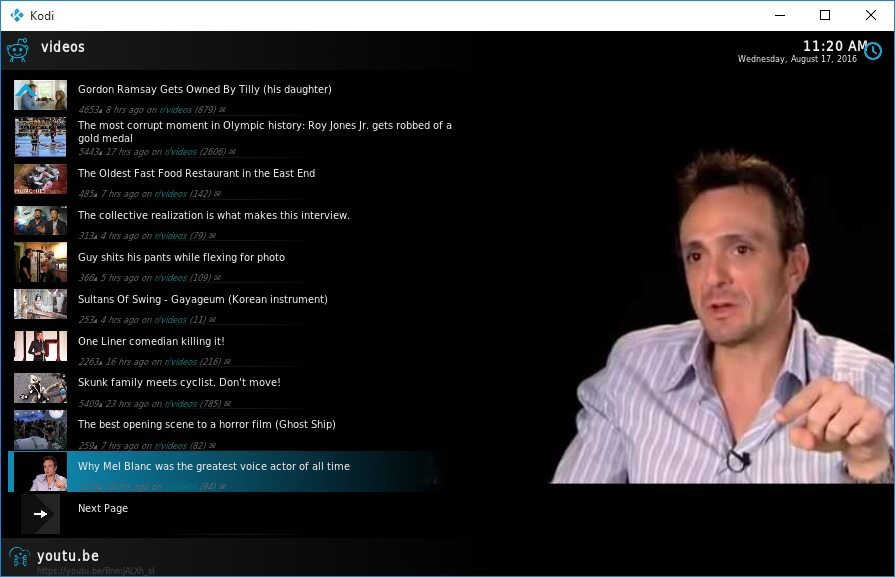
Task: Click the Kodi logo in the title bar
Action: [17, 15]
